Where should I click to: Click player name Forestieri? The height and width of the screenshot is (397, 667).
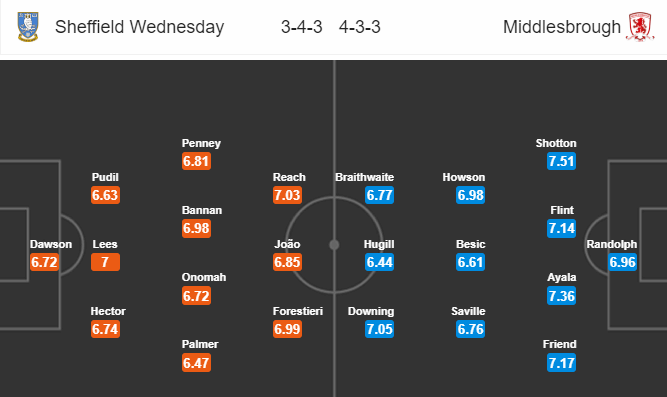[x=298, y=311]
